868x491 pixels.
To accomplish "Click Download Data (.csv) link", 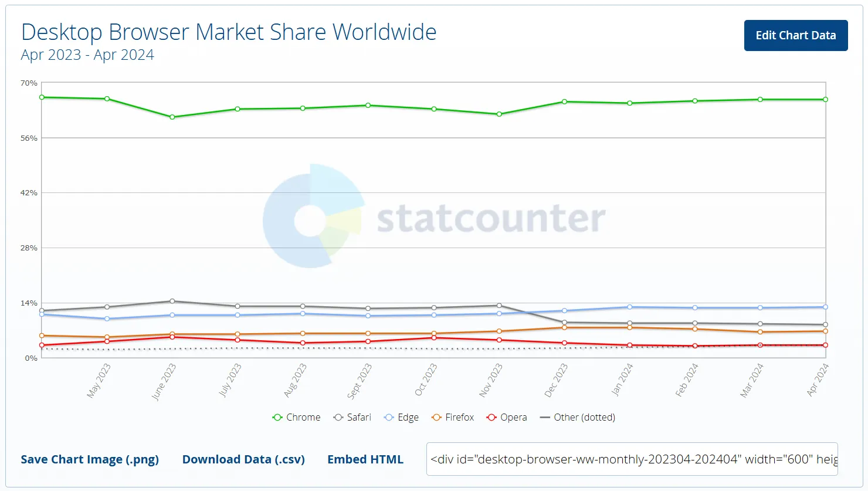I will coord(243,459).
